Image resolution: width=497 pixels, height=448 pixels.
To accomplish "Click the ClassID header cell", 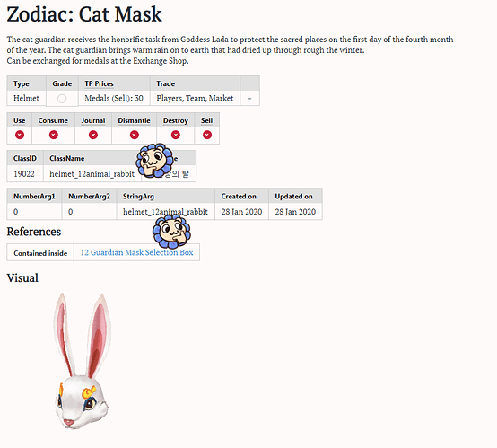I will (x=25, y=158).
